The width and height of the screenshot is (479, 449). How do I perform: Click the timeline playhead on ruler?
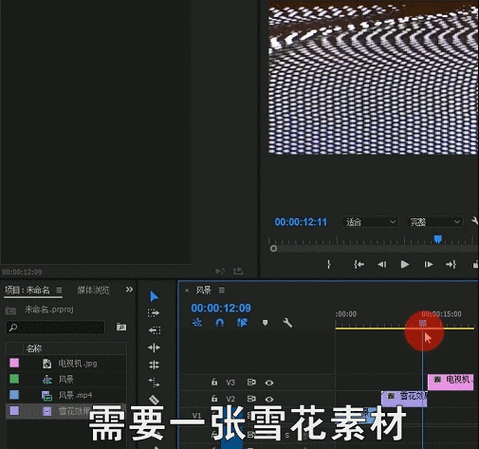422,323
